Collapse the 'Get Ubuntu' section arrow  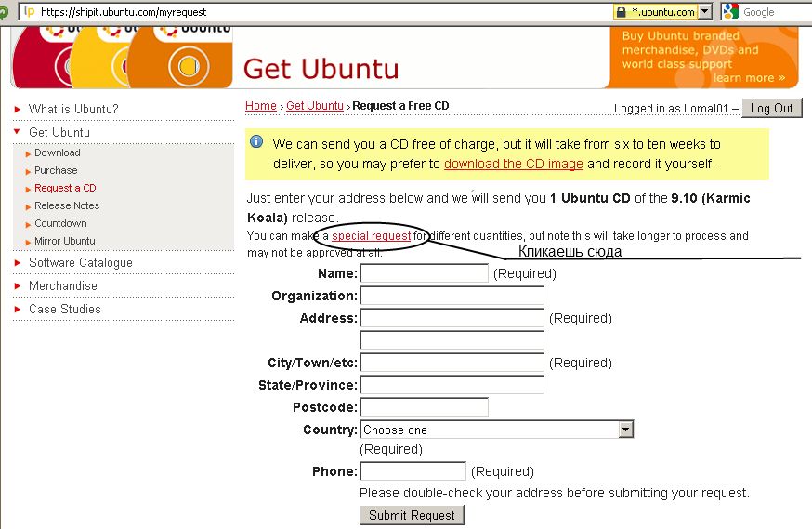click(x=17, y=132)
